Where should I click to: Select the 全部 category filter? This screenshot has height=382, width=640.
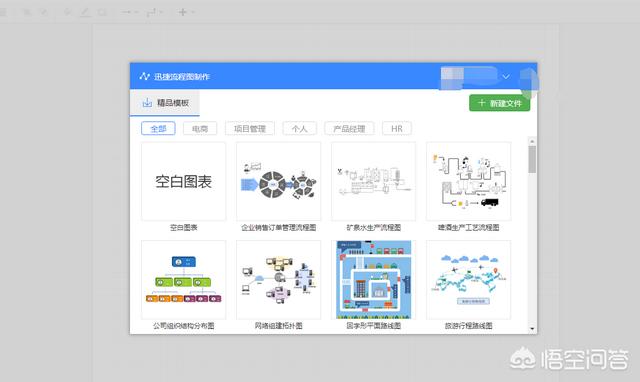point(158,129)
